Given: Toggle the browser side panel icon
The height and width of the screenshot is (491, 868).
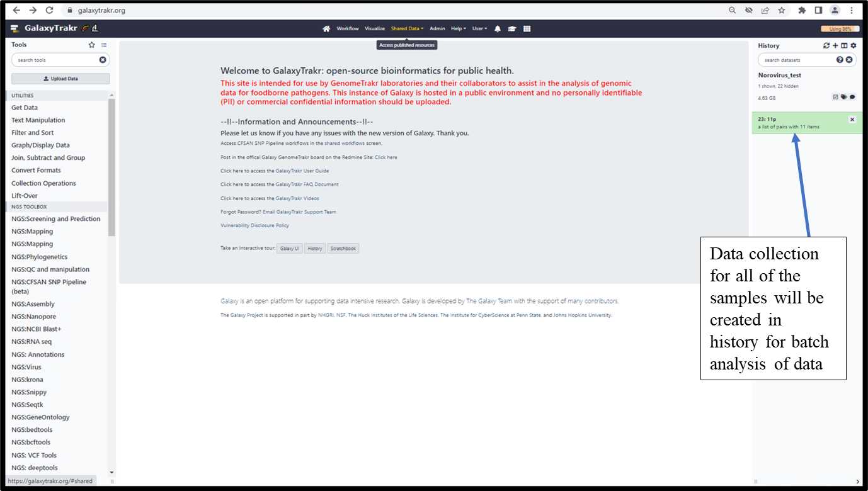Looking at the screenshot, I should 818,10.
